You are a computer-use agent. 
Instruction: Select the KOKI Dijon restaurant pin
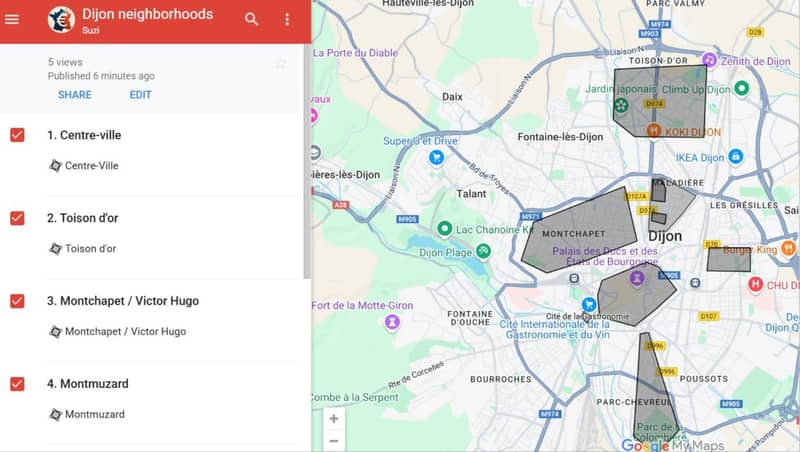653,130
